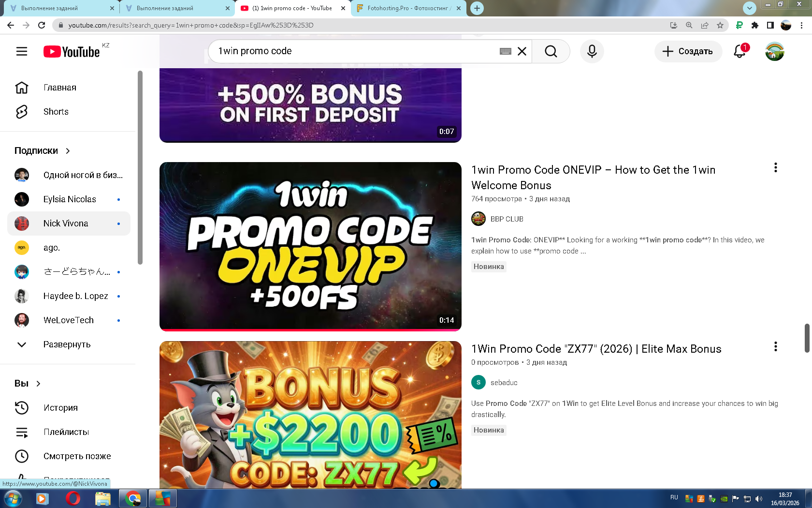Click the RU language indicator in tray
Viewport: 812px width, 508px height.
click(x=674, y=497)
